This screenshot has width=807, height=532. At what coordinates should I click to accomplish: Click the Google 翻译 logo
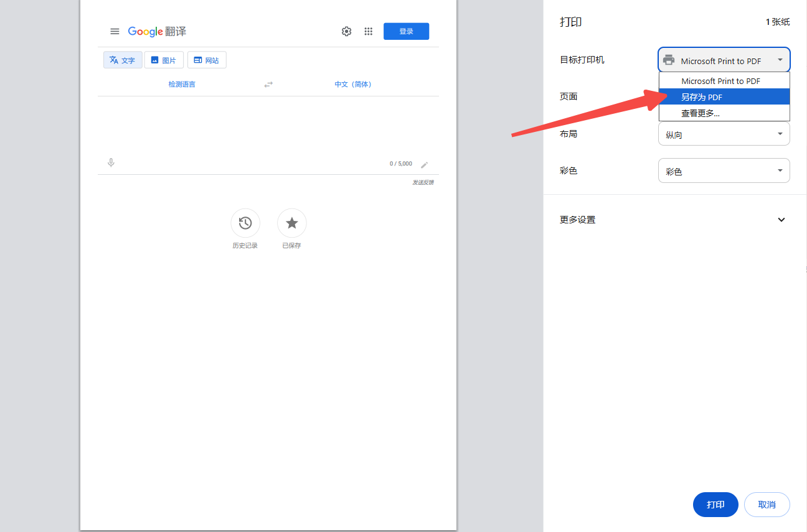point(157,32)
